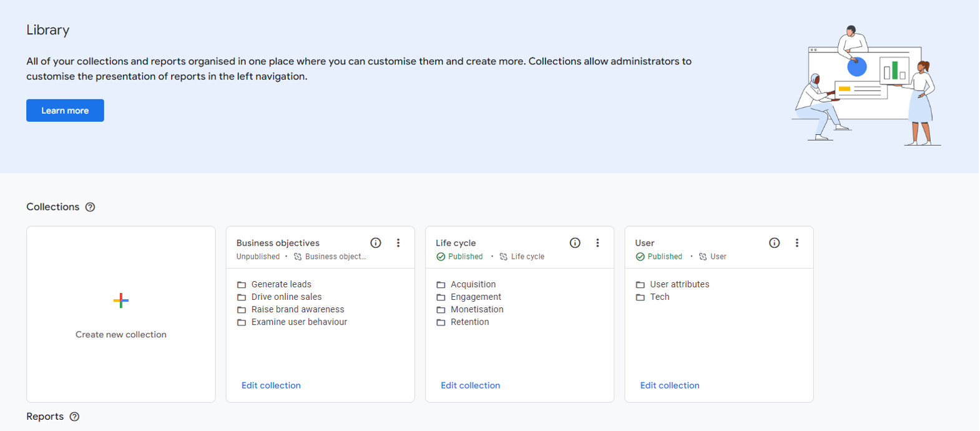
Task: Open three-dot menu for Business objectives
Action: pos(398,243)
